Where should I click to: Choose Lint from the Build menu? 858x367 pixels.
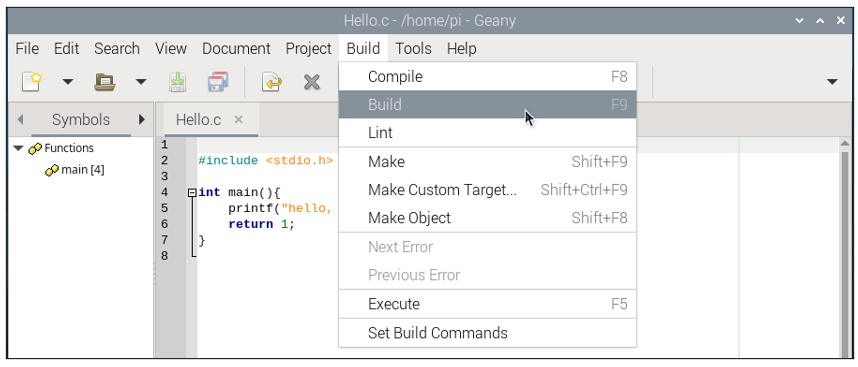coord(488,133)
